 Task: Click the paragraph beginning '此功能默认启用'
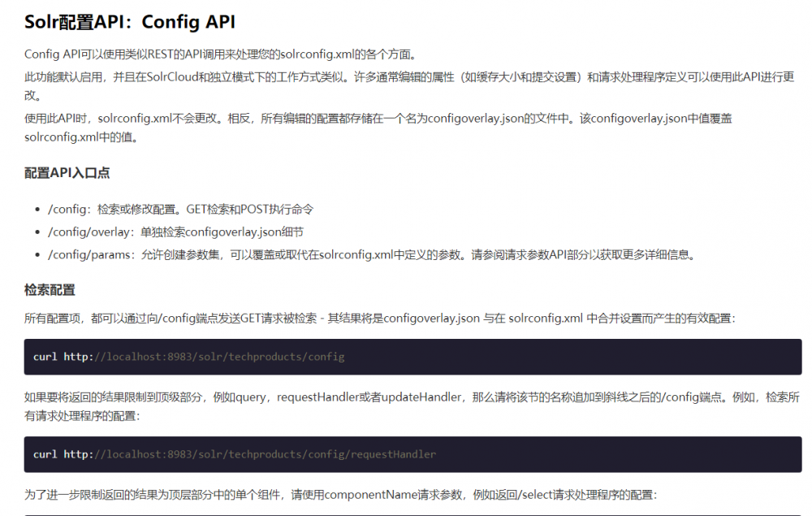point(409,86)
